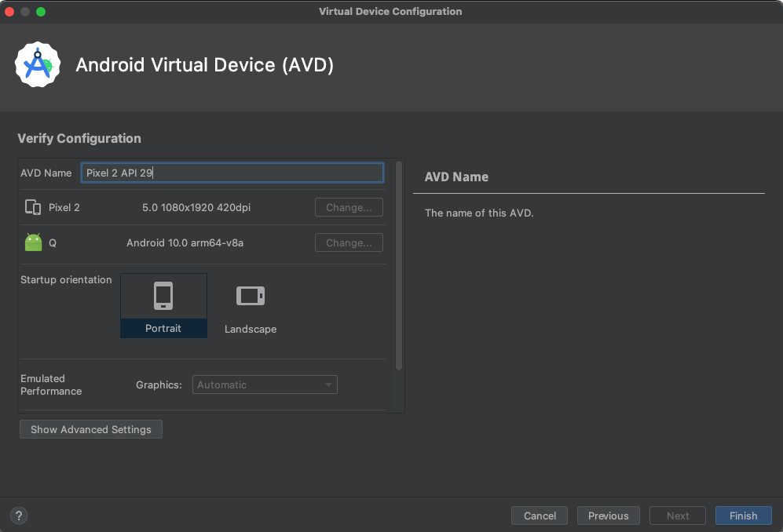Click the 'AVD Name' heading in the help panel
The image size is (783, 532).
click(456, 177)
